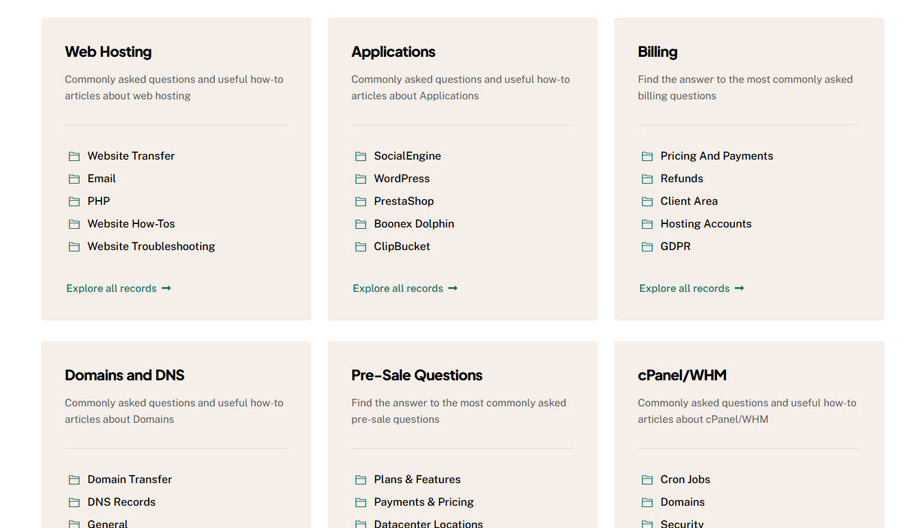The width and height of the screenshot is (924, 528).
Task: Open the DNS Records category
Action: pyautogui.click(x=121, y=502)
